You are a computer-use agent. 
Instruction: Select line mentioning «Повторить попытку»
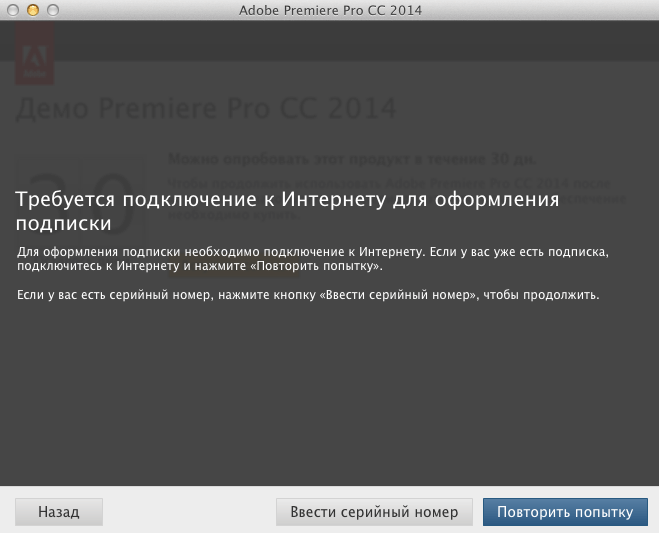pos(200,266)
